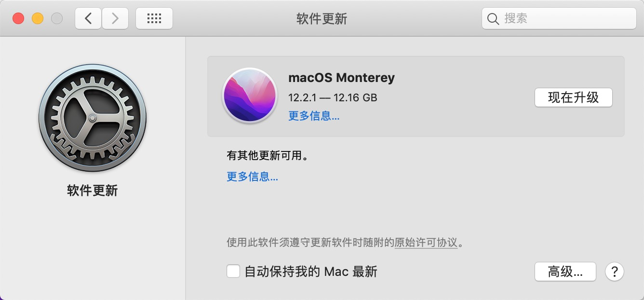Select the 软件更新 label below the gear
This screenshot has width=644, height=300.
pyautogui.click(x=93, y=191)
